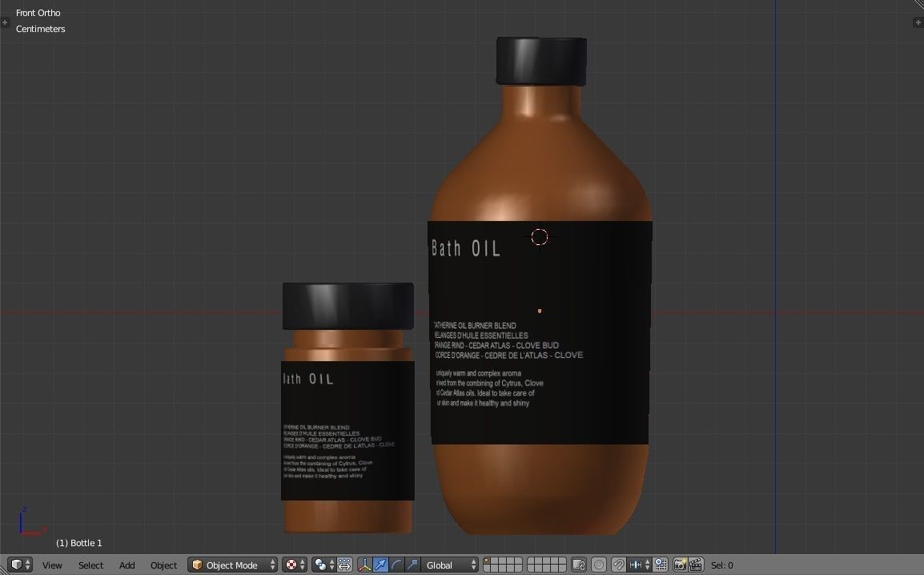Toggle snap grid alignment icon
The image size is (924, 575).
(661, 565)
